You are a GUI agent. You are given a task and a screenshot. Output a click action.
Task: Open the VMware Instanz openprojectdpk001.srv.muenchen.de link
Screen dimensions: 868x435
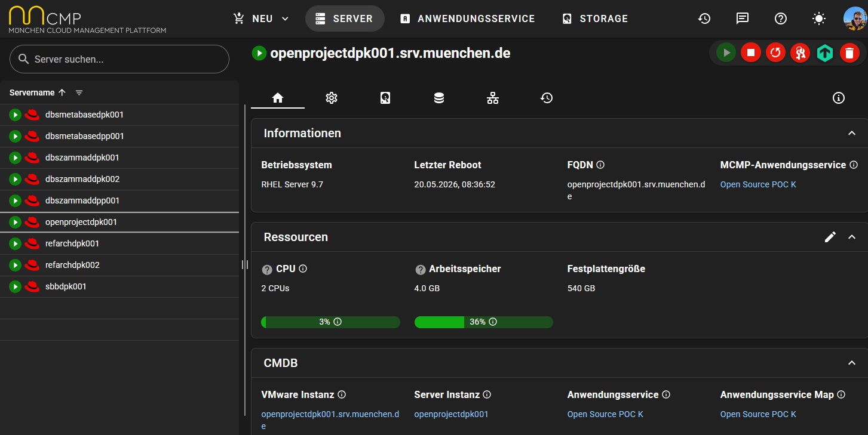(x=330, y=420)
